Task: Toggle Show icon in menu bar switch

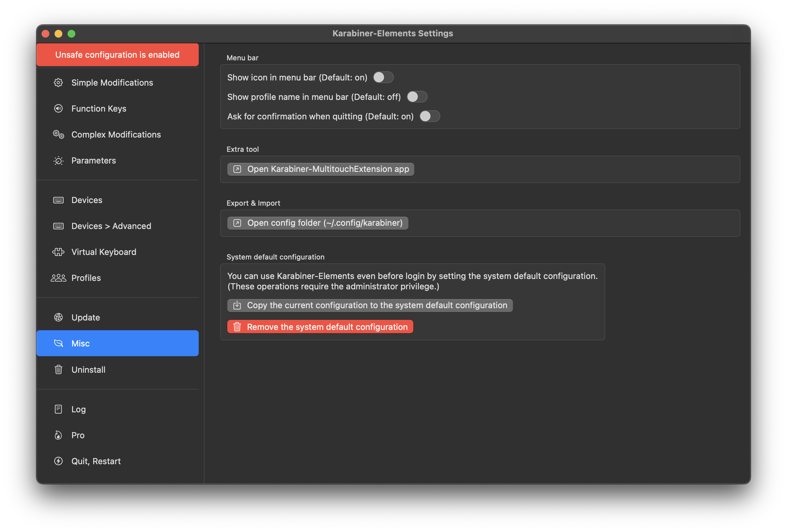Action: tap(383, 78)
